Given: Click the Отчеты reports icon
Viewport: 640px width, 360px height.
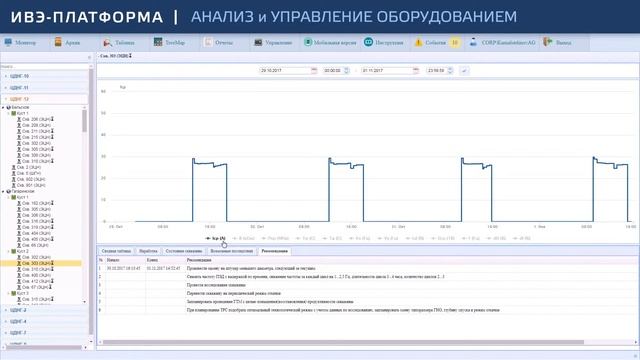Looking at the screenshot, I should (x=208, y=42).
